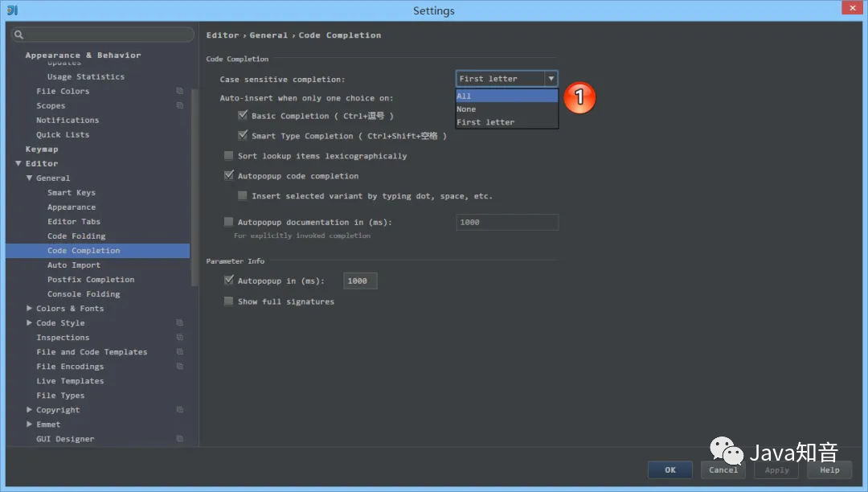Open the Case sensitive completion dropdown arrow
The height and width of the screenshot is (492, 868).
pos(551,79)
